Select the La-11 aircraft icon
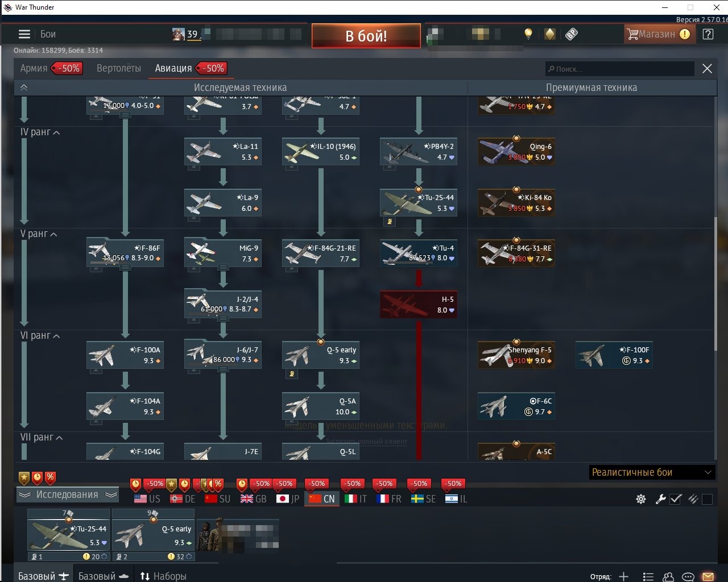Screen dimensions: 728x582 [x=223, y=152]
